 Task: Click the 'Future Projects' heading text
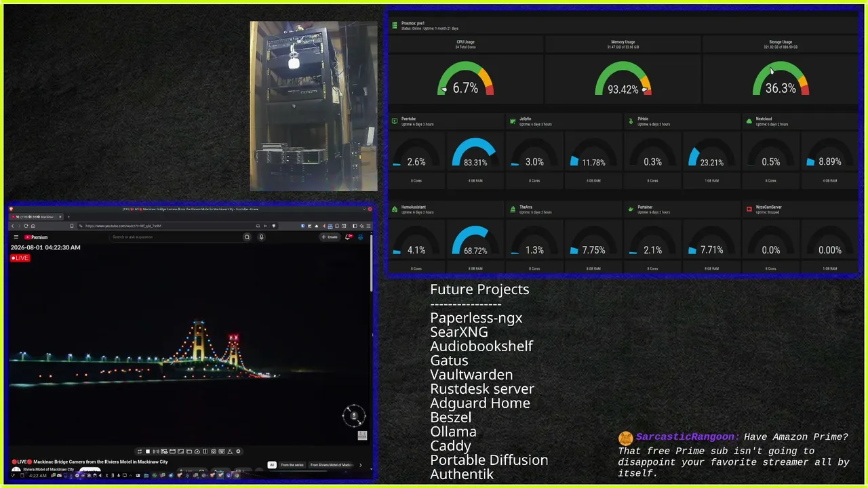479,289
